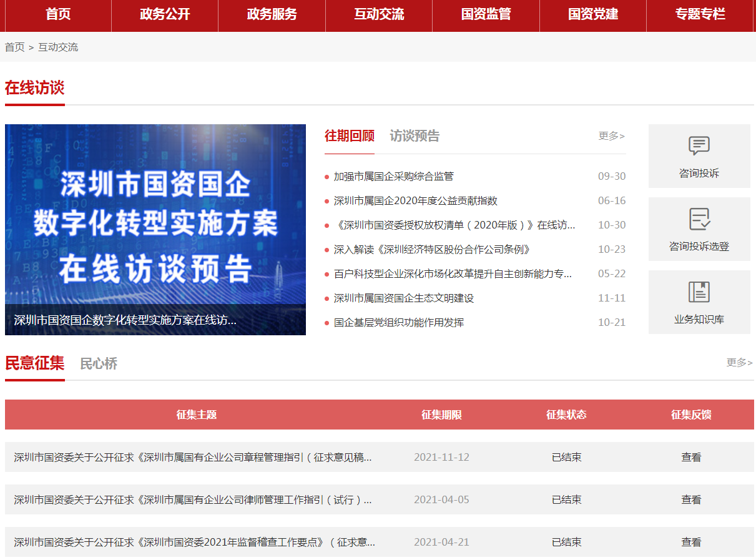756x560 pixels.
Task: Click the 征集主题 column header
Action: pos(196,415)
